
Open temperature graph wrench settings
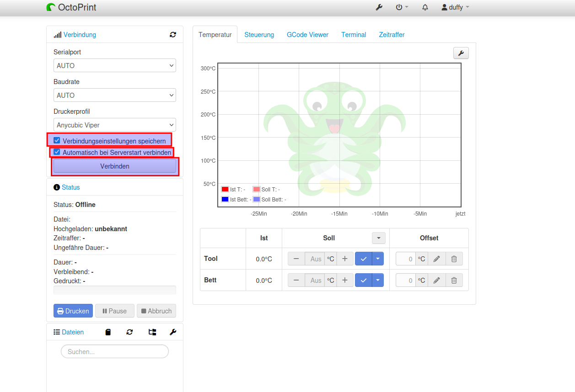[x=461, y=53]
